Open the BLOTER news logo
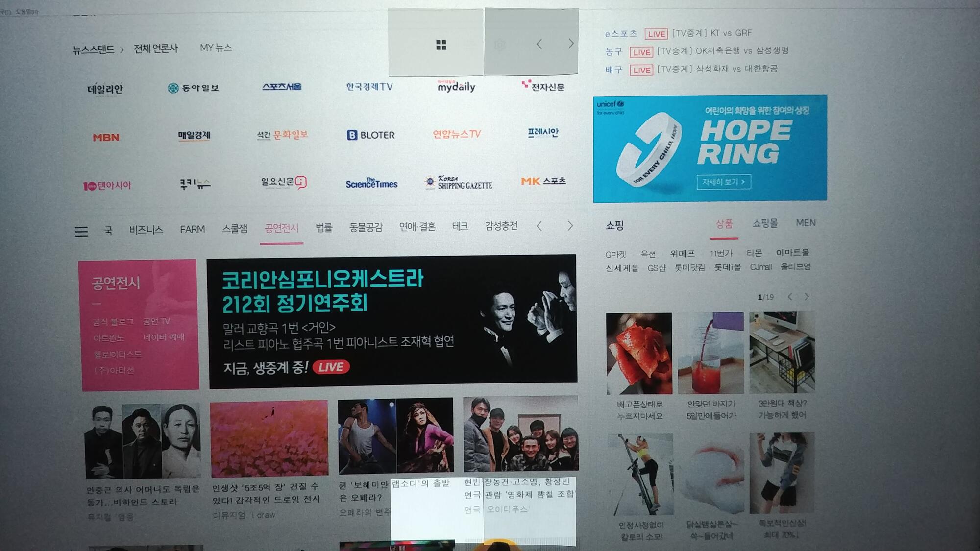Viewport: 980px width, 551px height. (x=371, y=135)
